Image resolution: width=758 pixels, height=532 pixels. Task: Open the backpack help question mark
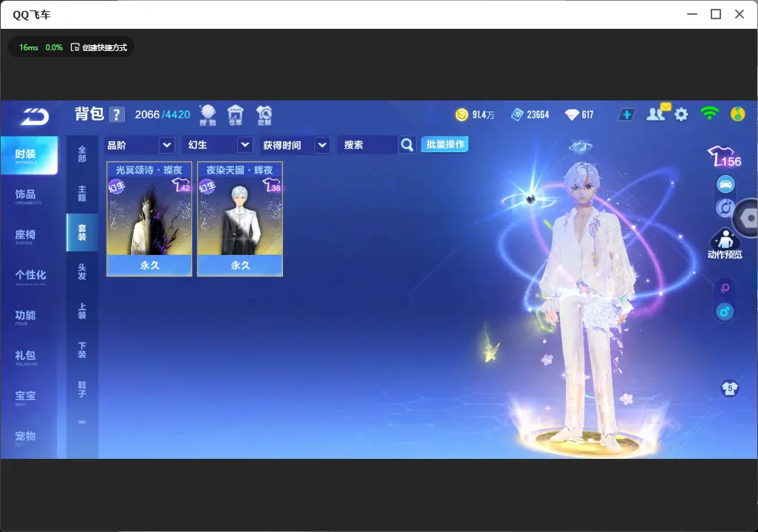pos(117,115)
